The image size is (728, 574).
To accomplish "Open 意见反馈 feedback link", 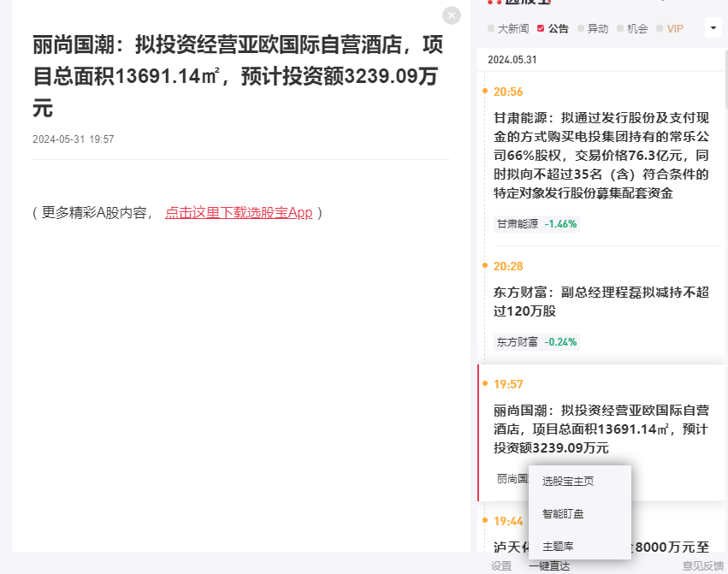I will 702,565.
